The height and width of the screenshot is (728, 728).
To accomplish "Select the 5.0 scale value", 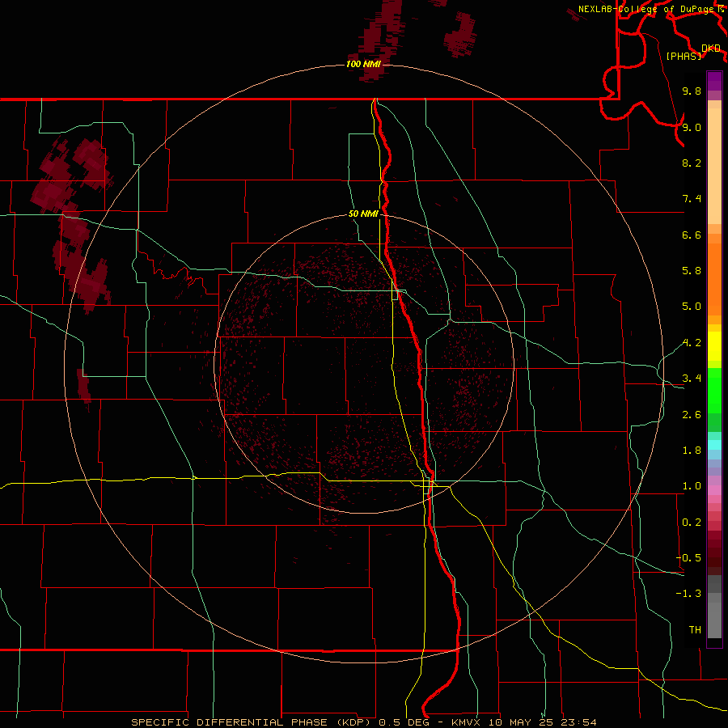I will point(692,307).
